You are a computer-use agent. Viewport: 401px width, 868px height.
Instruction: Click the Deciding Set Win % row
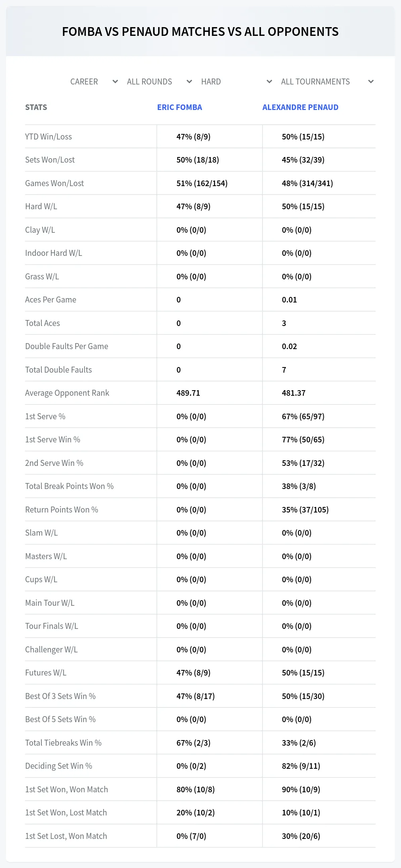200,766
